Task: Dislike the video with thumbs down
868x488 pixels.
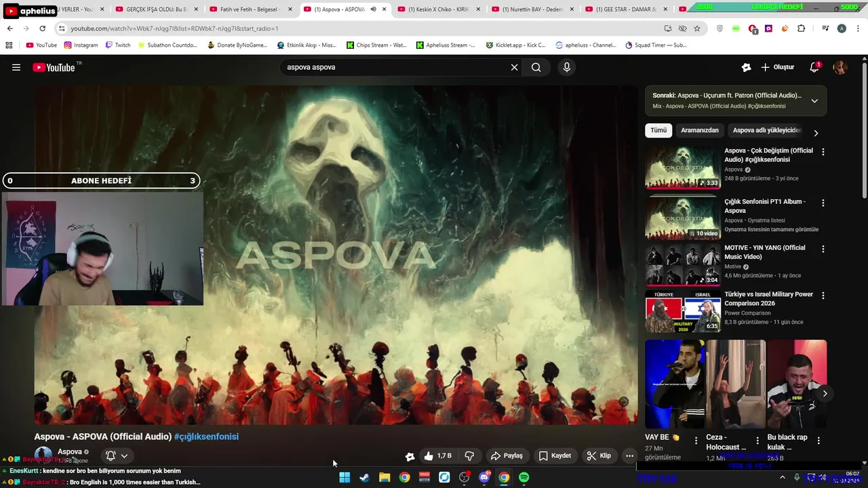Action: point(469,455)
